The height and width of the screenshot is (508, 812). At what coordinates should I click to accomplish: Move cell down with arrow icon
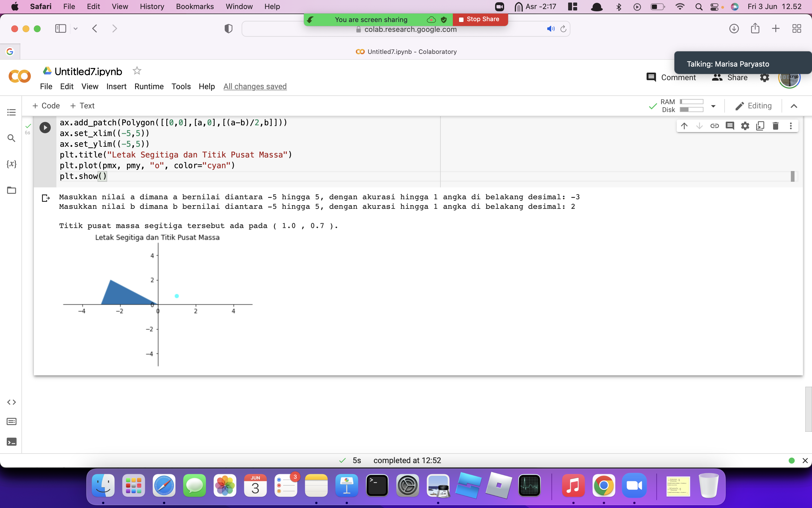(699, 126)
